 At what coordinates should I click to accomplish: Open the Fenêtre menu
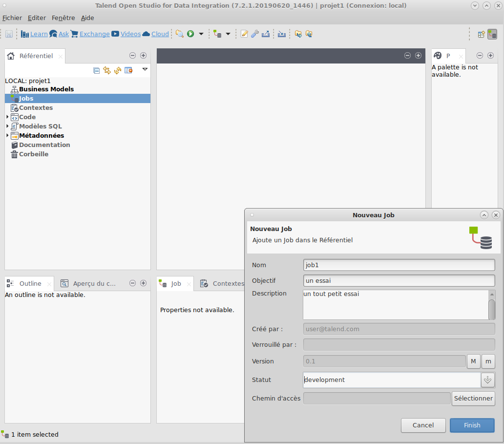(63, 18)
